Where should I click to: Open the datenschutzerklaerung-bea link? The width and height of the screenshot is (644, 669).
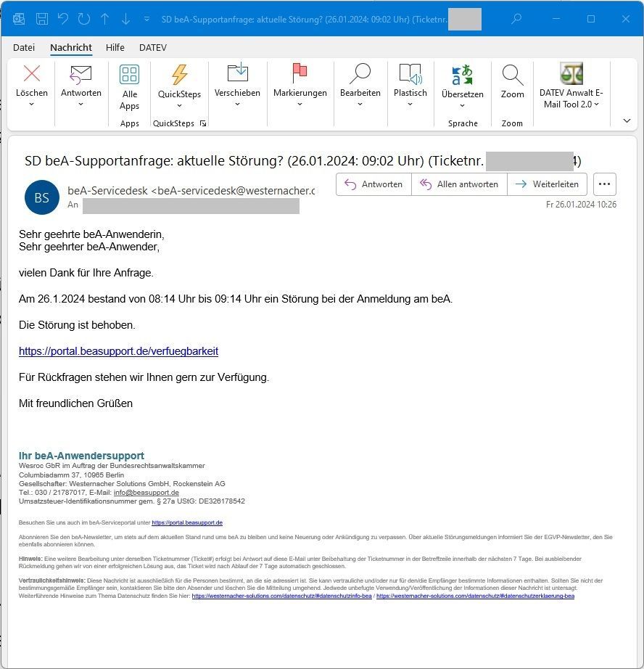475,596
